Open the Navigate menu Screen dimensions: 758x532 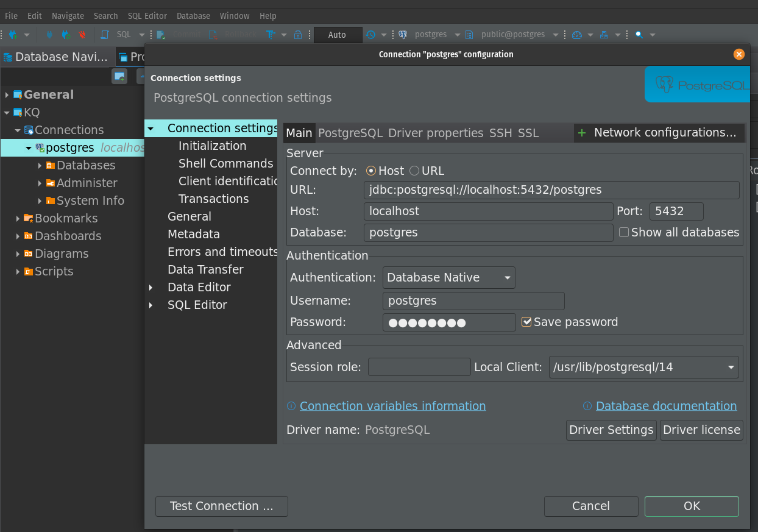68,16
